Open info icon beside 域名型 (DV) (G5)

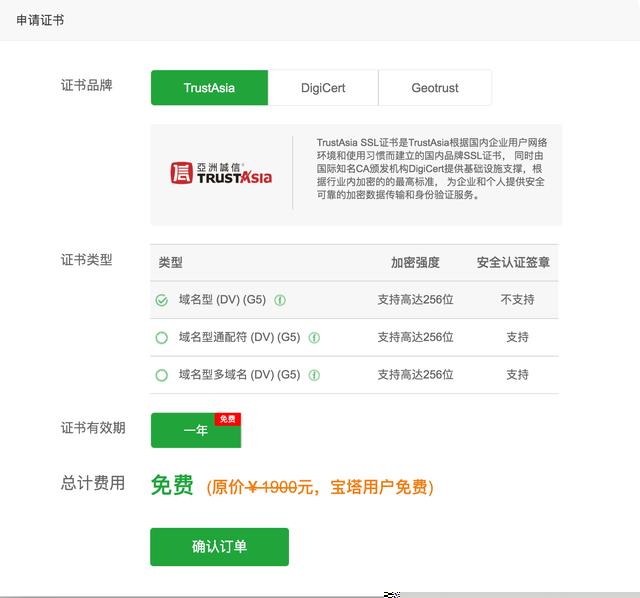tap(280, 300)
